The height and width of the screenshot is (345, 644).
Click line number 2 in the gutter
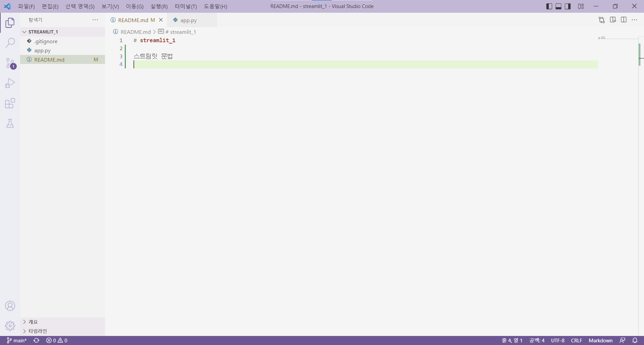(121, 48)
